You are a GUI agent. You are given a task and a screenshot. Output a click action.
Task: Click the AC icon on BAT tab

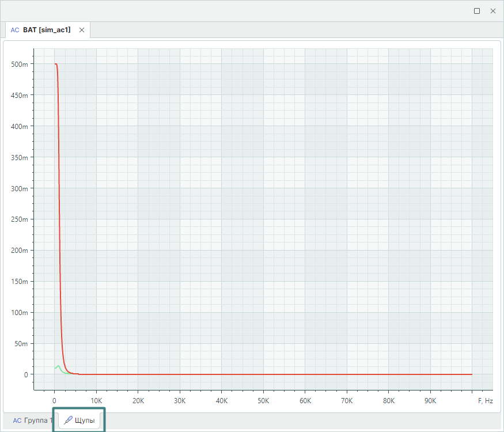pos(15,29)
